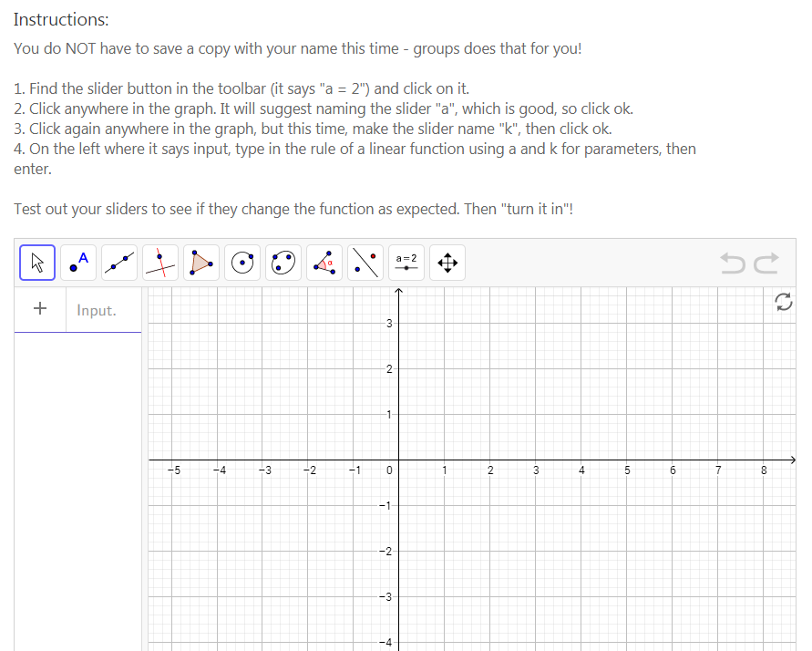Reset the construction with the refresh icon
Viewport: 812px width, 651px height.
tap(784, 302)
